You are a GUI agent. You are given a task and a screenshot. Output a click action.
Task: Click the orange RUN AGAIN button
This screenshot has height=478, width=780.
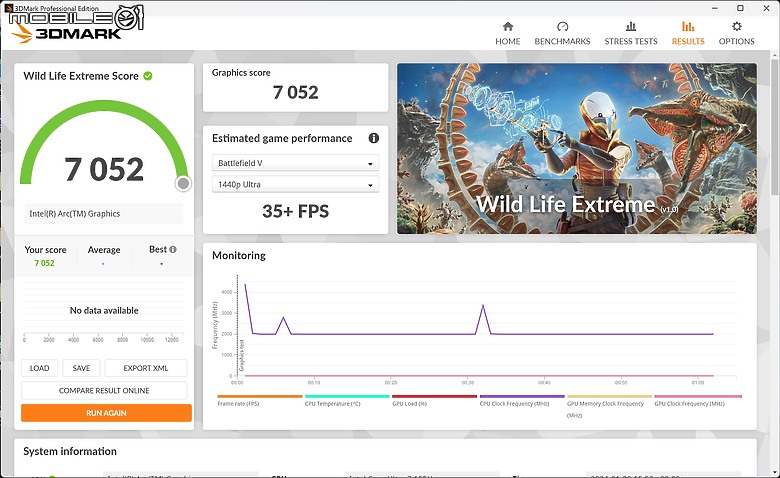[x=106, y=413]
